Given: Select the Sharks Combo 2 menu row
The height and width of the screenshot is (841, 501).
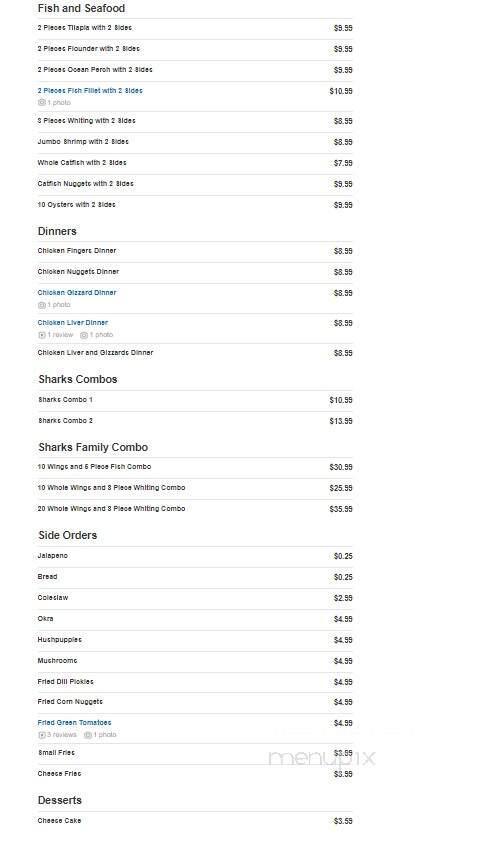Looking at the screenshot, I should click(x=195, y=421).
